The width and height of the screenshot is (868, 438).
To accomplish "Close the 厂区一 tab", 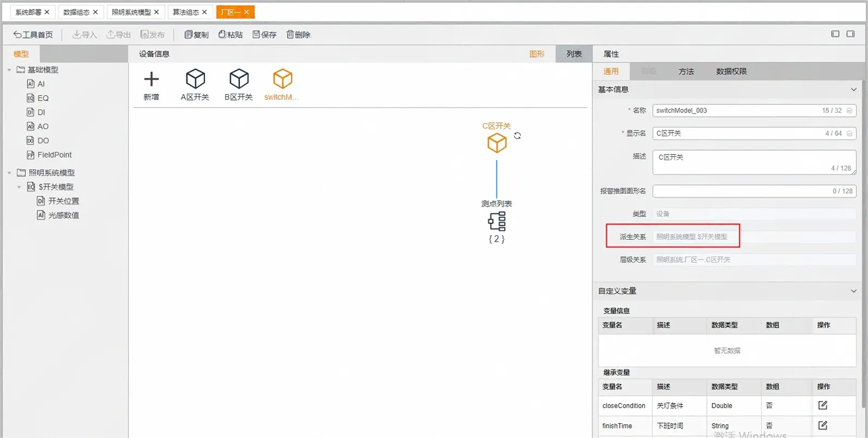I will coord(246,12).
